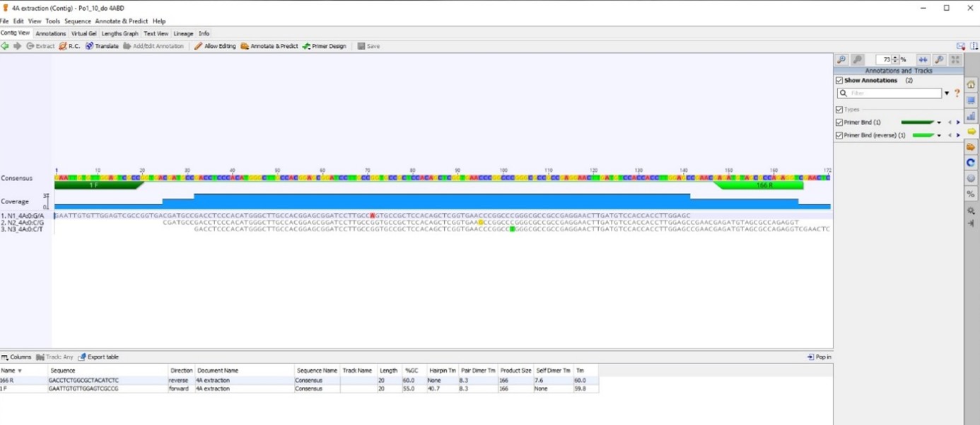Switch to the Virtual Gel tab
The width and height of the screenshot is (980, 425).
point(84,33)
